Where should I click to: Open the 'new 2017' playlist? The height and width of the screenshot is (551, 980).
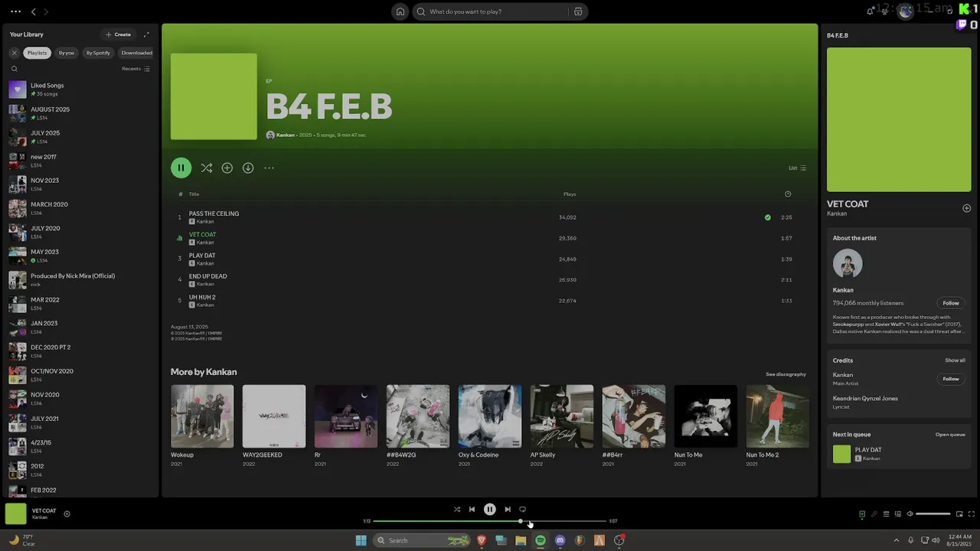80,161
